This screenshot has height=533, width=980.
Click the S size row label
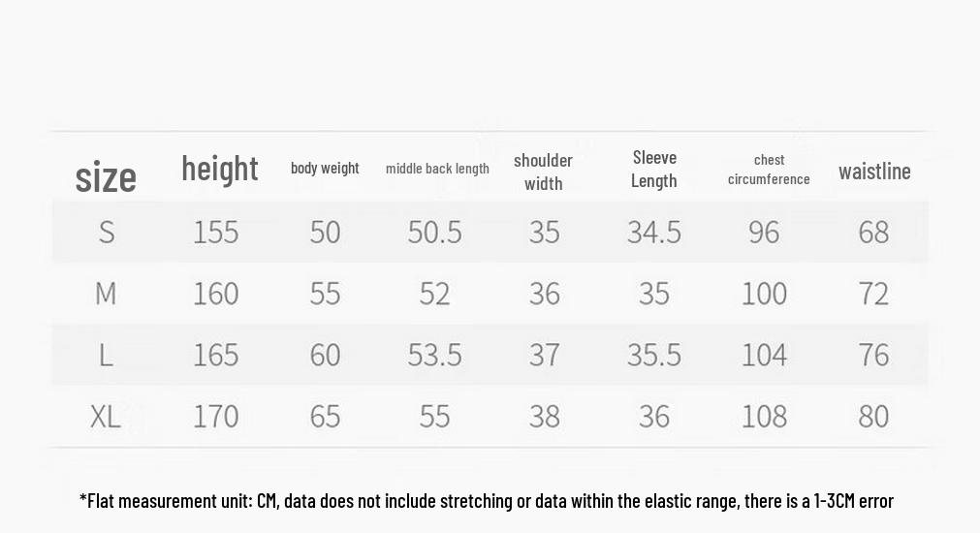coord(107,233)
